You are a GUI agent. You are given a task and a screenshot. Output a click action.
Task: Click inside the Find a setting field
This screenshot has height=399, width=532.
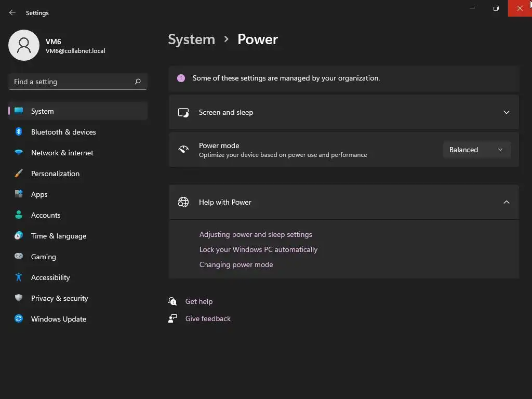pos(70,82)
